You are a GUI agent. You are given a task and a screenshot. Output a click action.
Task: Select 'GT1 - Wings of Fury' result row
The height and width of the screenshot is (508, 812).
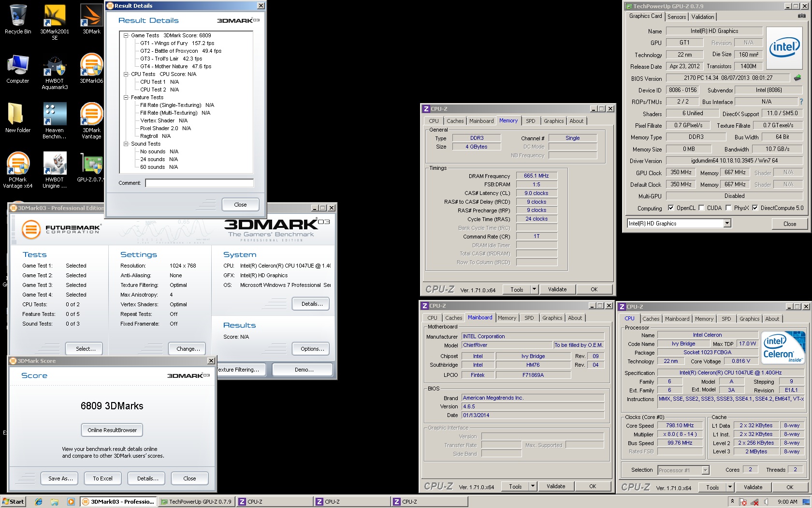click(x=177, y=43)
